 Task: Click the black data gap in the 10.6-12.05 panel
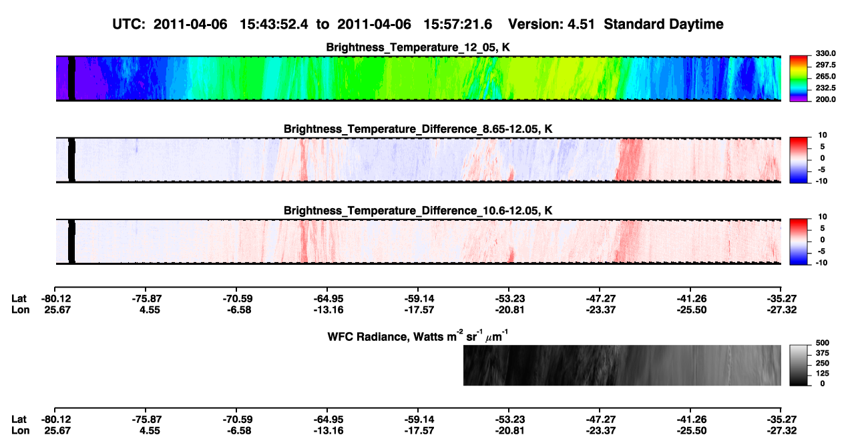click(x=72, y=242)
